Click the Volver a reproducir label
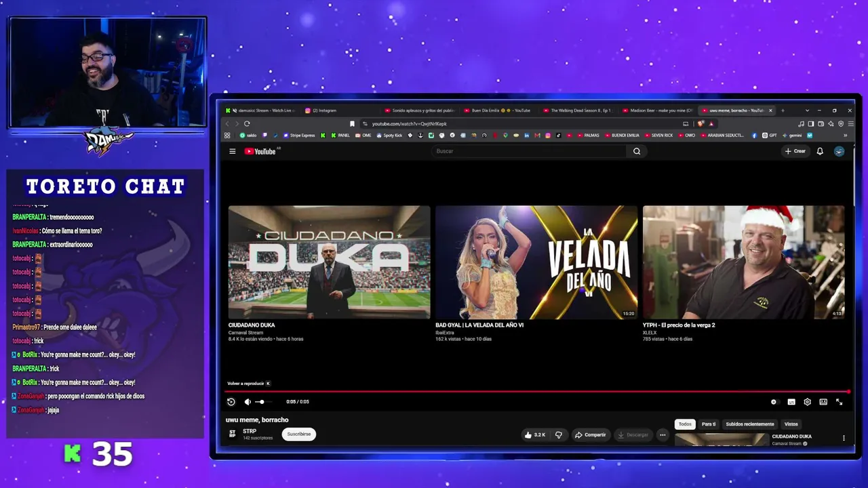Viewport: 868px width, 488px height. (245, 384)
